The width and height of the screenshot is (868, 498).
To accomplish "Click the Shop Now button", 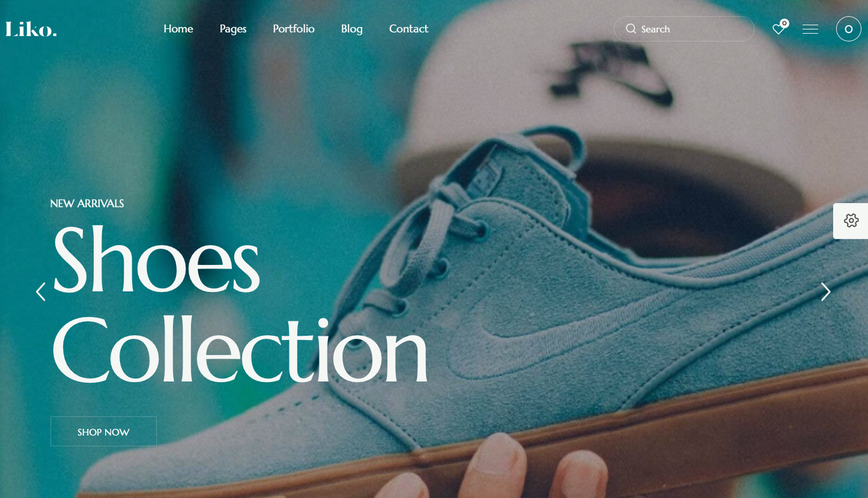I will [103, 431].
